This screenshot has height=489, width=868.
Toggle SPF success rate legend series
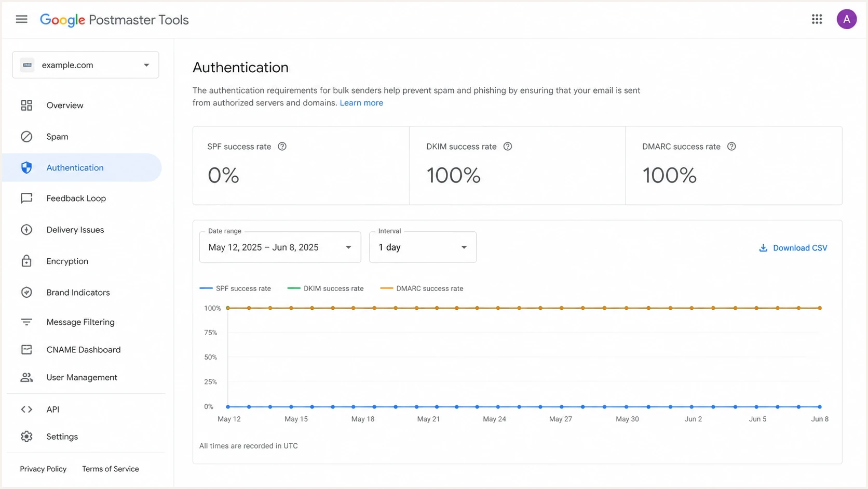point(235,288)
